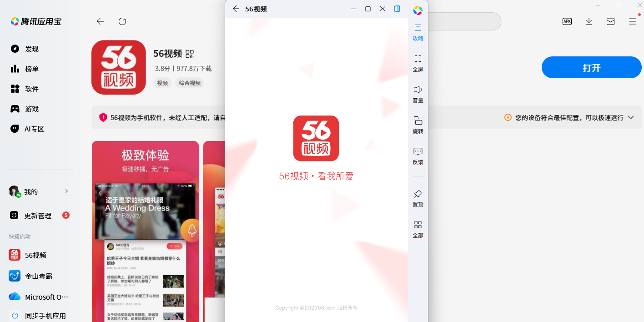Open 音量 volume control
Image resolution: width=644 pixels, height=322 pixels.
point(418,94)
